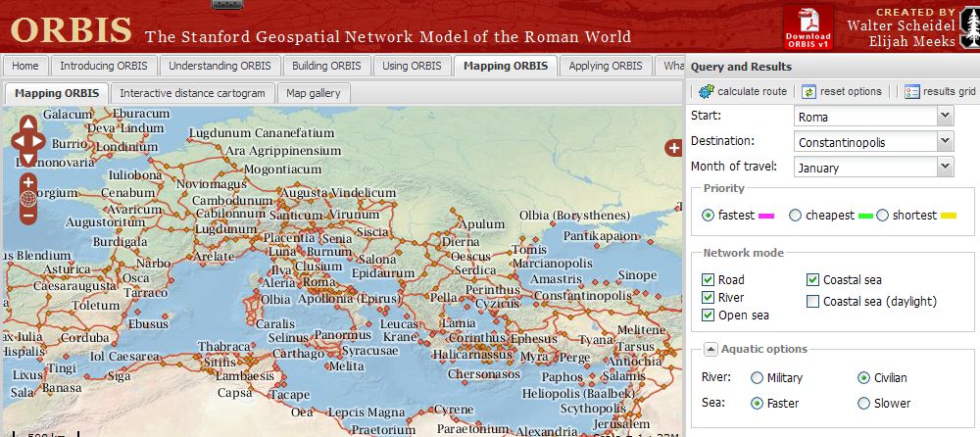
Task: Open the Start city dropdown arrow
Action: (x=945, y=117)
